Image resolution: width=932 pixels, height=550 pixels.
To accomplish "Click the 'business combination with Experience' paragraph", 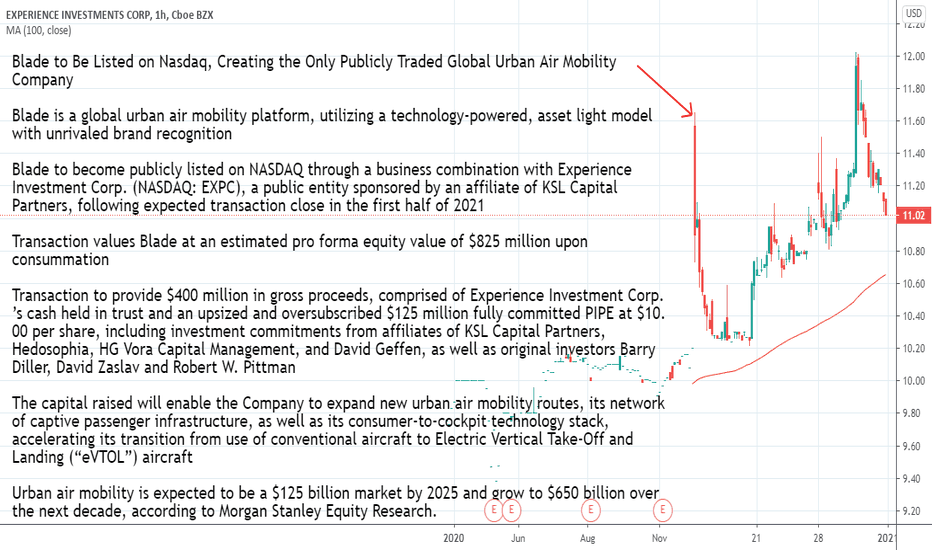I will (x=322, y=187).
